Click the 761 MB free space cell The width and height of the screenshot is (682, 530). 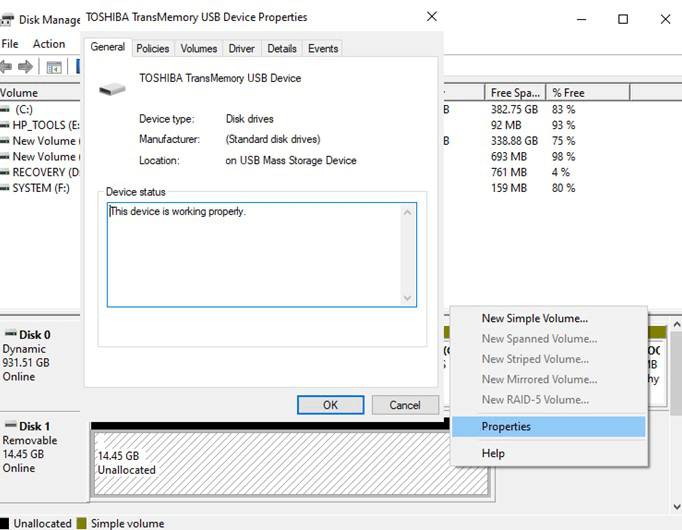click(x=509, y=172)
